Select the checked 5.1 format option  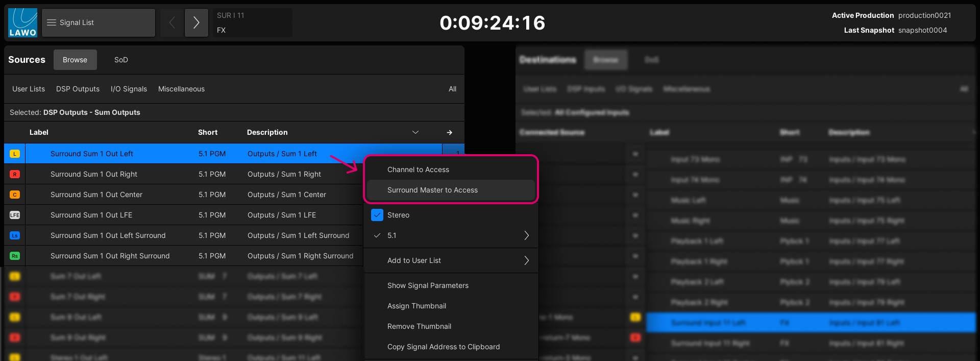coord(392,235)
